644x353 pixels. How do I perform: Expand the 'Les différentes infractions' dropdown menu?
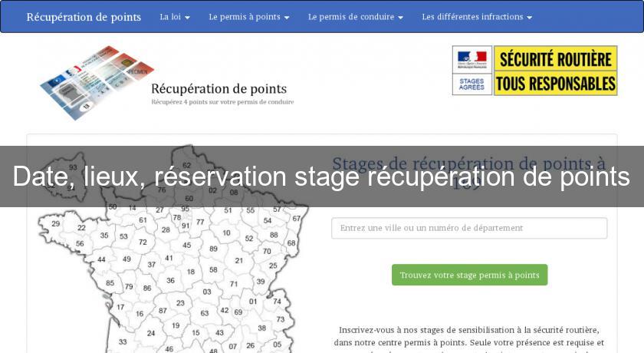coord(477,17)
